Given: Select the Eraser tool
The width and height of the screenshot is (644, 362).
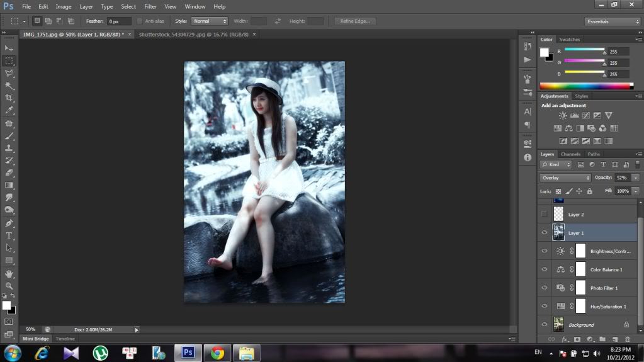Looking at the screenshot, I should tap(9, 173).
